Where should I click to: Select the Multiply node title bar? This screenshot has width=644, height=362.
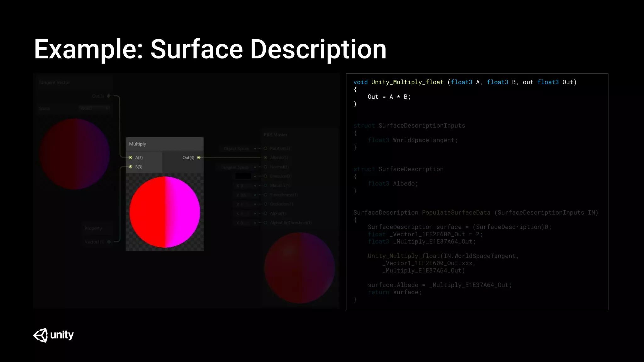click(164, 144)
